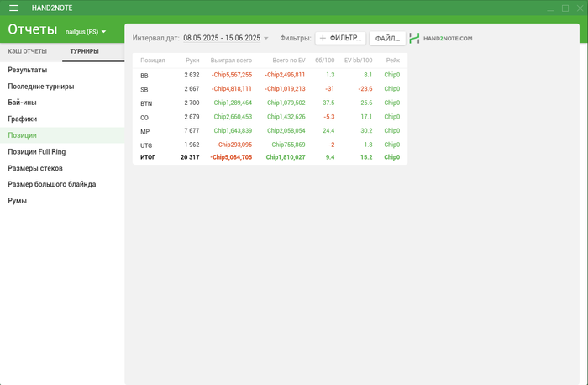
Task: Click the date range 08.05.2025 - 15.06.2025
Action: click(222, 38)
